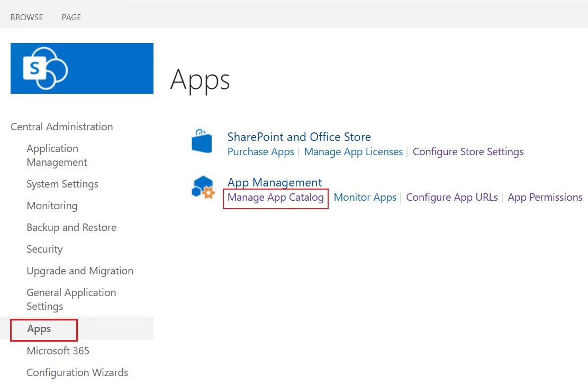
Task: Open Purchase Apps
Action: coord(260,151)
